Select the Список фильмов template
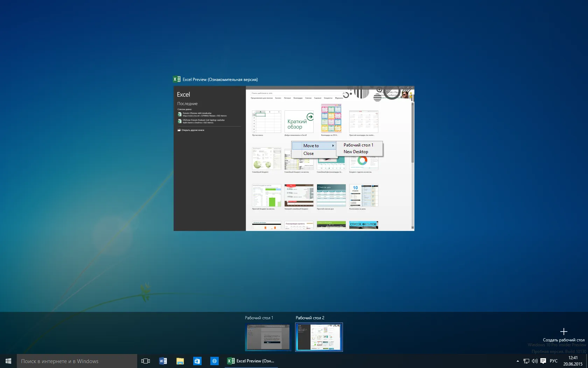The width and height of the screenshot is (588, 368). point(364,225)
